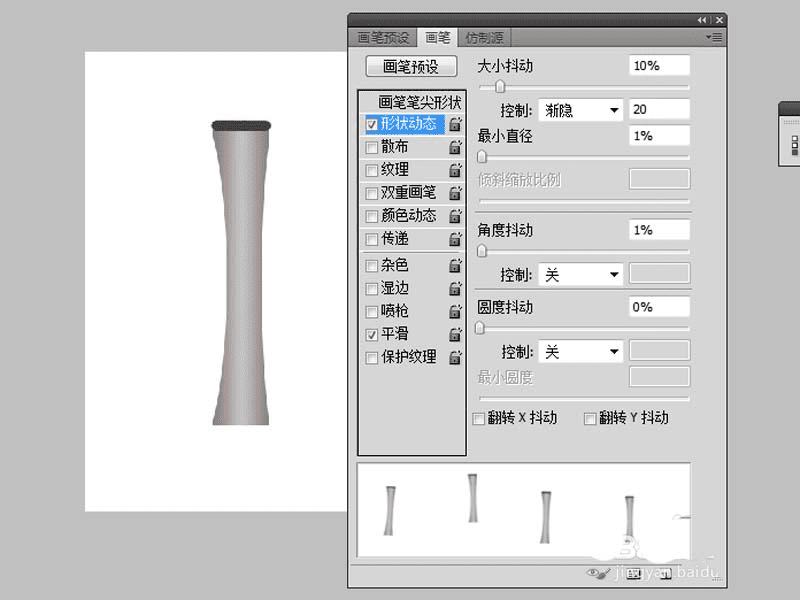Enable the 湿边 checkbox
Screen dimensions: 800x600
click(x=372, y=289)
